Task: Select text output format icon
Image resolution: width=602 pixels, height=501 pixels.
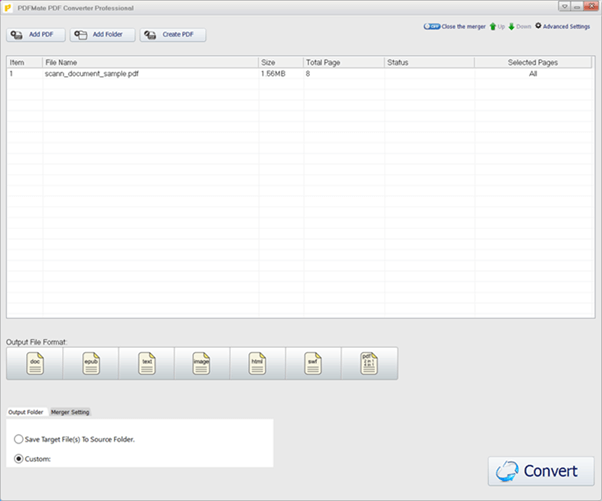Action: tap(147, 364)
